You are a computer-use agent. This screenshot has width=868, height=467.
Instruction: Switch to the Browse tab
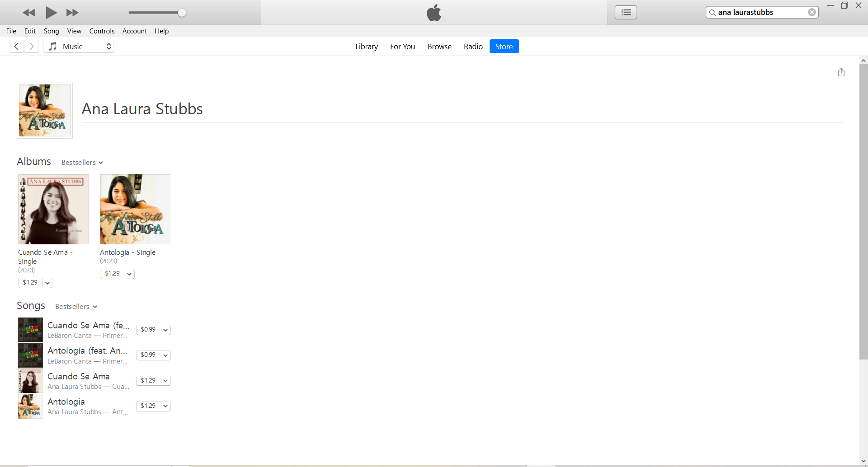439,47
